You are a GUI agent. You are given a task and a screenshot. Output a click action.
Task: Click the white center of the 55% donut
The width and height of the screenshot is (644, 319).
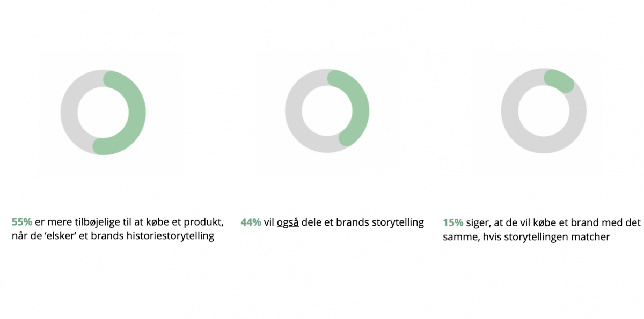point(103,113)
